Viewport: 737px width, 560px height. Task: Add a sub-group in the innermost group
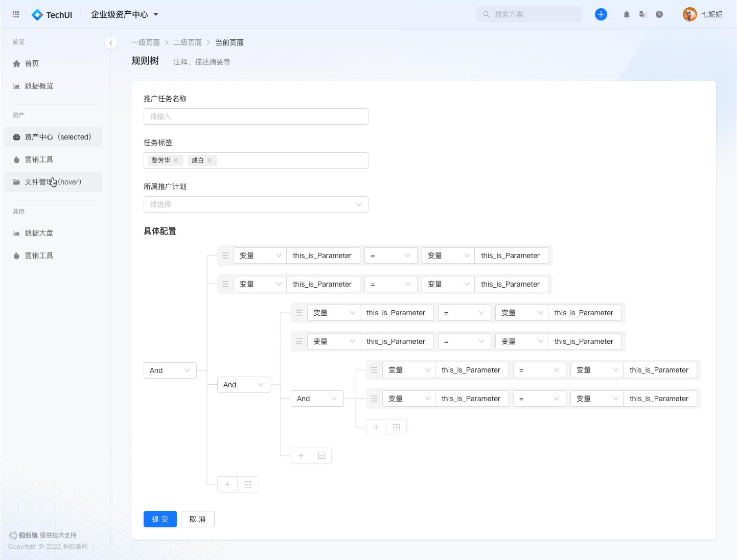tap(397, 427)
